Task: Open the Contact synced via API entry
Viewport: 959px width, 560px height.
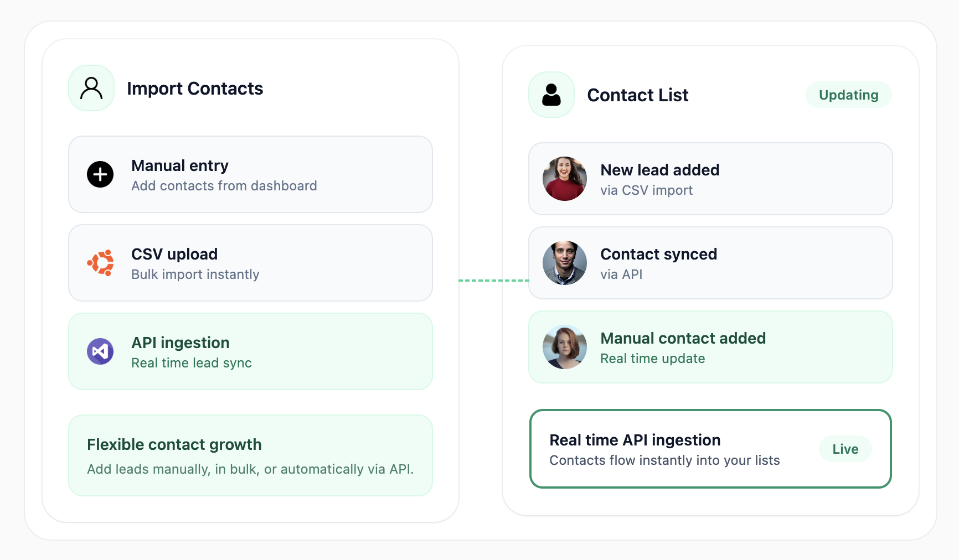Action: [710, 263]
